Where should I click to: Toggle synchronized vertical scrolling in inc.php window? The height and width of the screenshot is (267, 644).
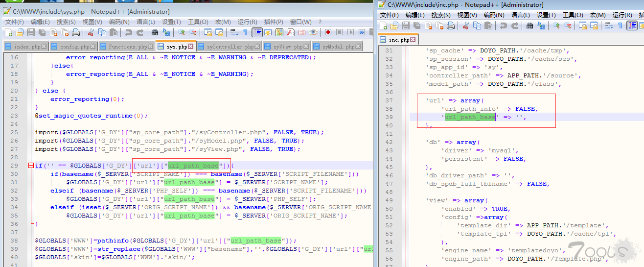pyautogui.click(x=583, y=25)
